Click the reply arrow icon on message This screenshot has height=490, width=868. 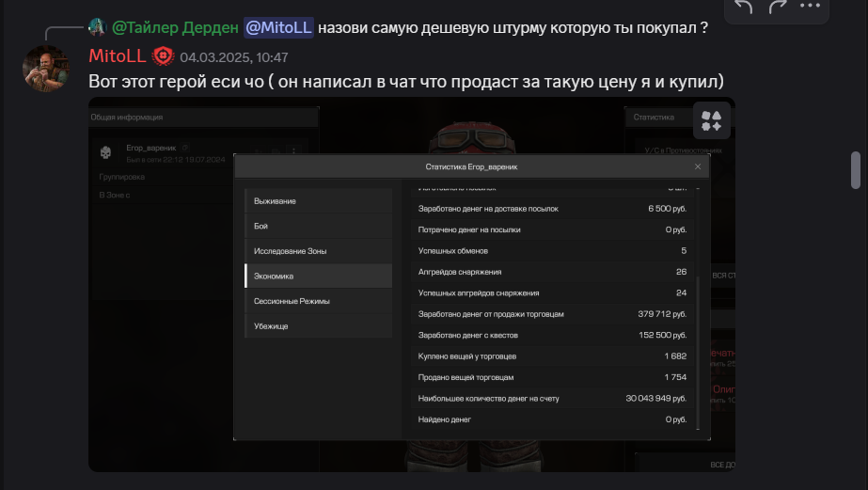[744, 7]
